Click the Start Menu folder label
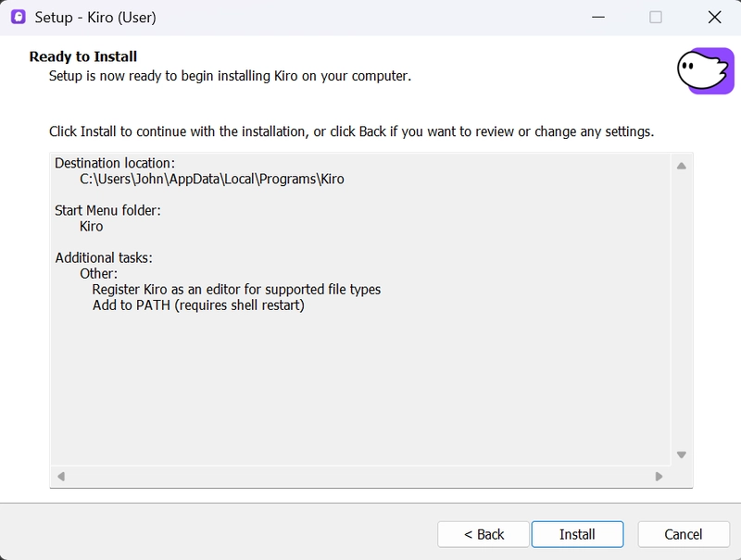 [107, 210]
